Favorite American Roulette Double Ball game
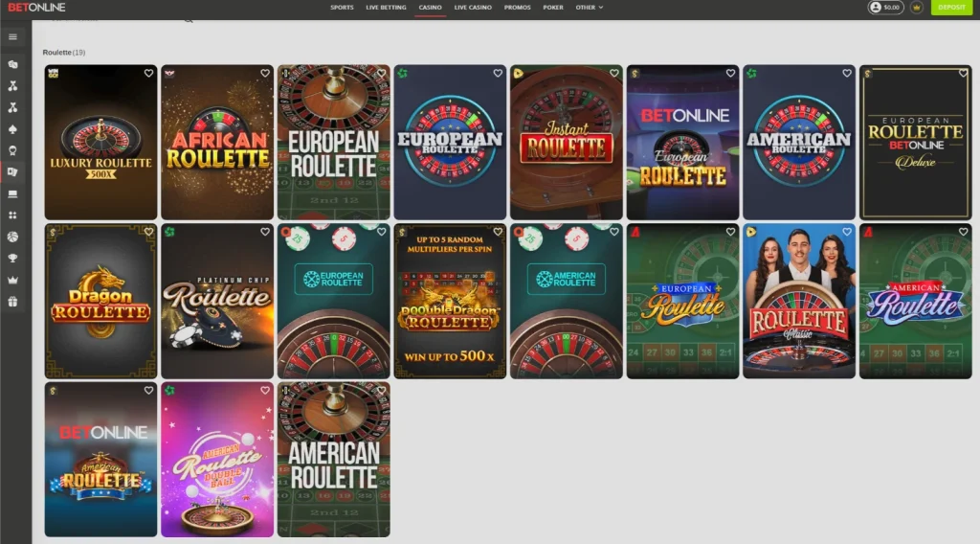The height and width of the screenshot is (544, 980). pyautogui.click(x=265, y=391)
